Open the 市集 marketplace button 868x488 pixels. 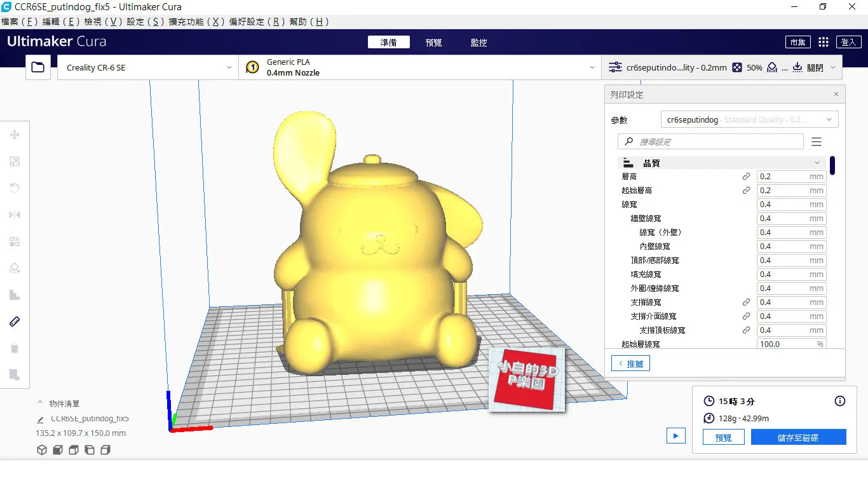[x=798, y=42]
